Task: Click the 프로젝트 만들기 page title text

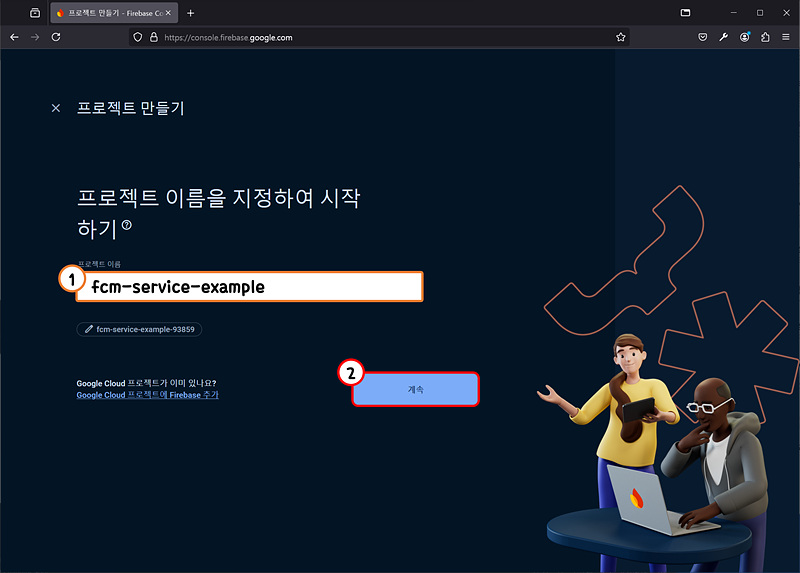Action: click(x=131, y=108)
